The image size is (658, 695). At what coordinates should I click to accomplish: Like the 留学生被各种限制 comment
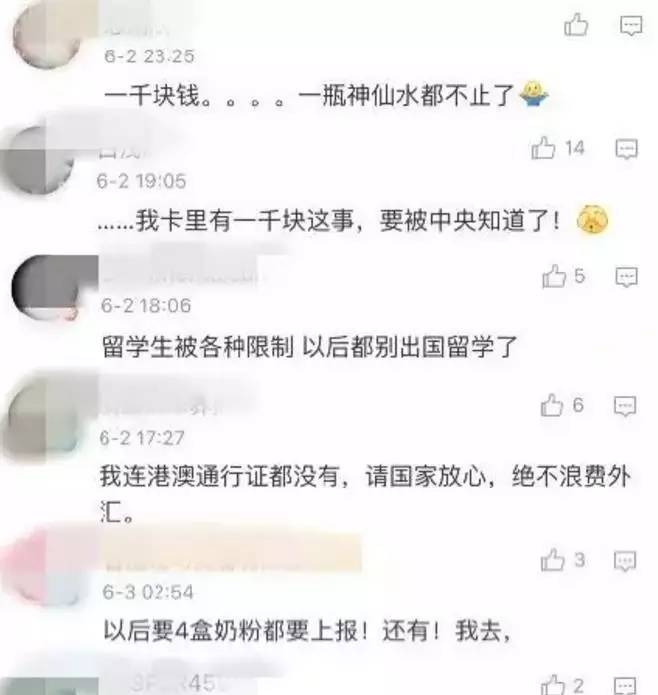[554, 276]
